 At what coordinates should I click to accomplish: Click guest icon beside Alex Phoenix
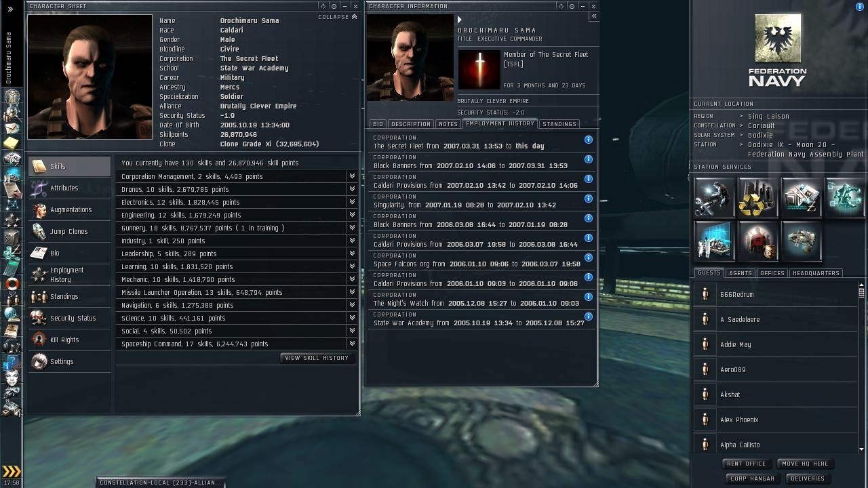[705, 420]
